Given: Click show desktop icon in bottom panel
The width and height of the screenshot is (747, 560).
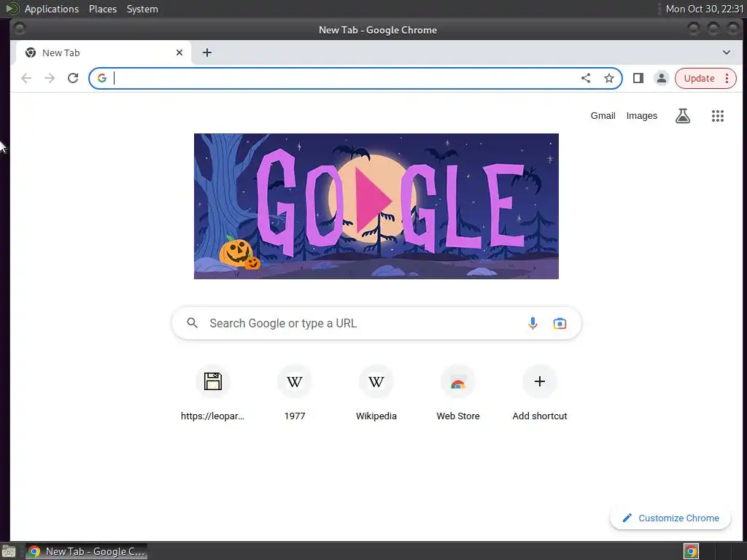Looking at the screenshot, I should coord(8,551).
